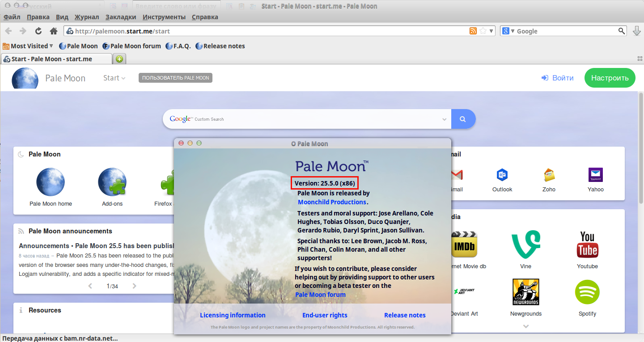Show the tab groups grid icon
644x342 pixels.
pos(640,59)
